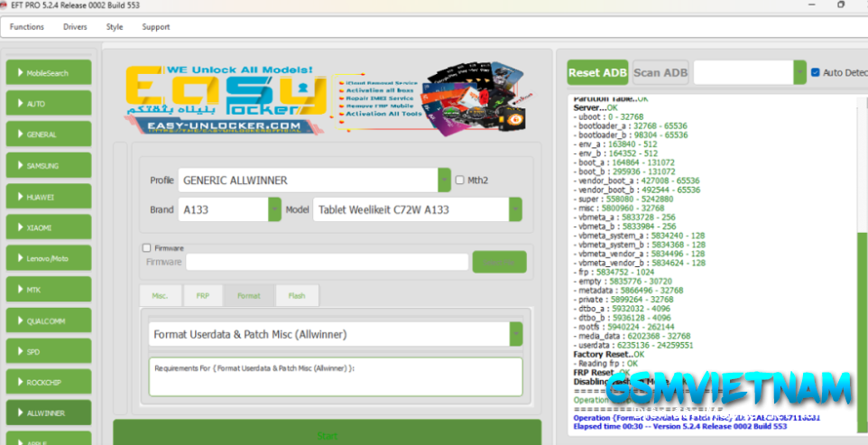Select the ROCKCHIP sidebar category
This screenshot has height=445, width=868.
(x=49, y=382)
